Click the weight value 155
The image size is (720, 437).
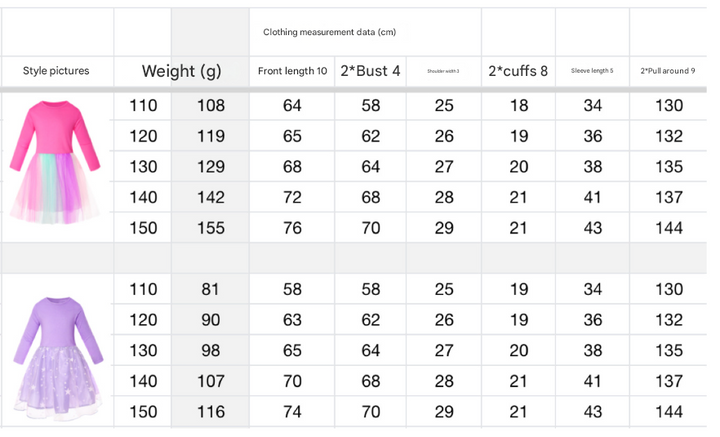click(211, 228)
